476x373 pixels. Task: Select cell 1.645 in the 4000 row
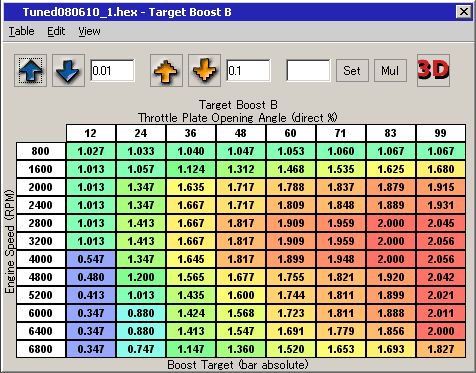point(191,259)
